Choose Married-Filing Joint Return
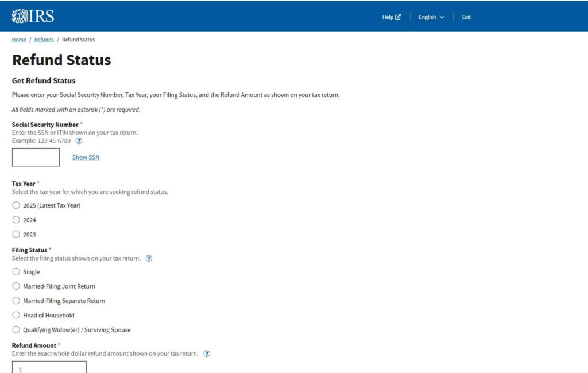 16,286
